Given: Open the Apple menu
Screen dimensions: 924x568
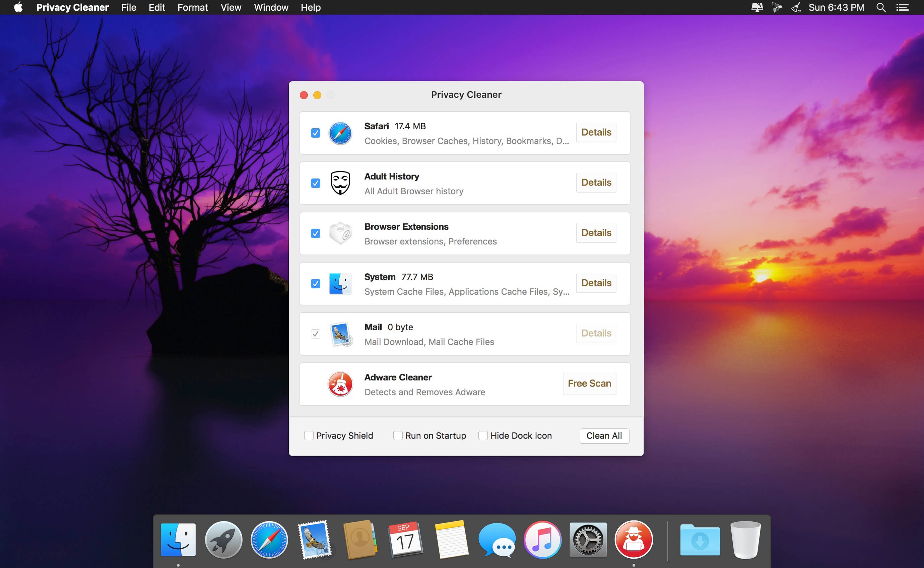Looking at the screenshot, I should coord(18,7).
